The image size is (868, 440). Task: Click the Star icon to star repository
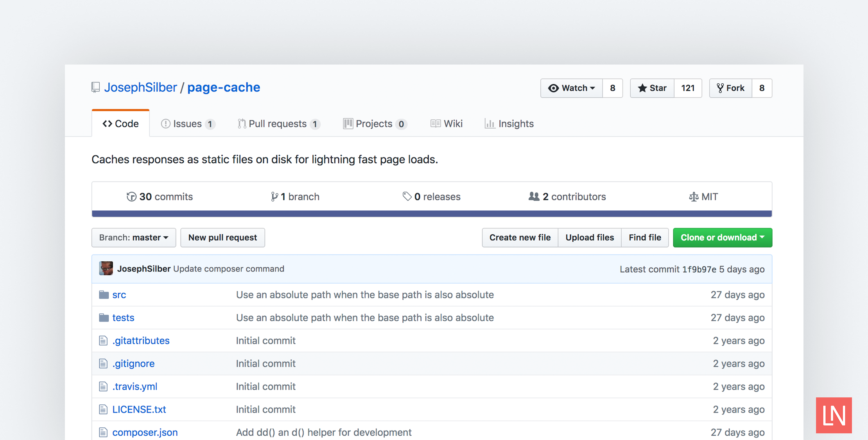point(651,88)
